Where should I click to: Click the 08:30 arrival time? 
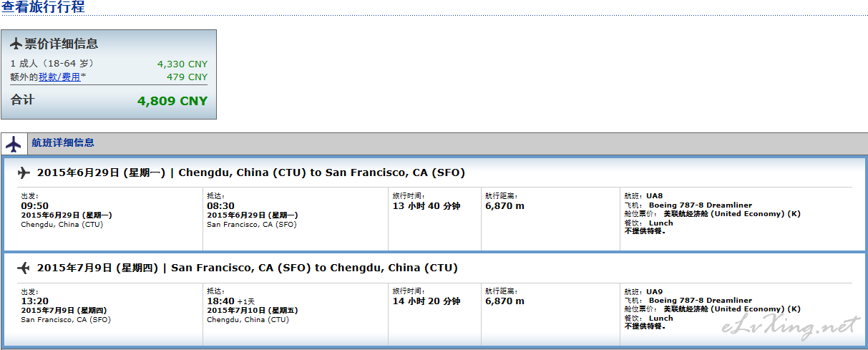220,206
